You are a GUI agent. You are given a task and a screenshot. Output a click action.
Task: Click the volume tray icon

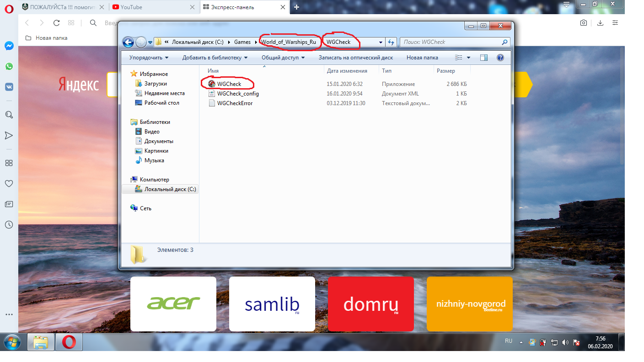tap(565, 342)
